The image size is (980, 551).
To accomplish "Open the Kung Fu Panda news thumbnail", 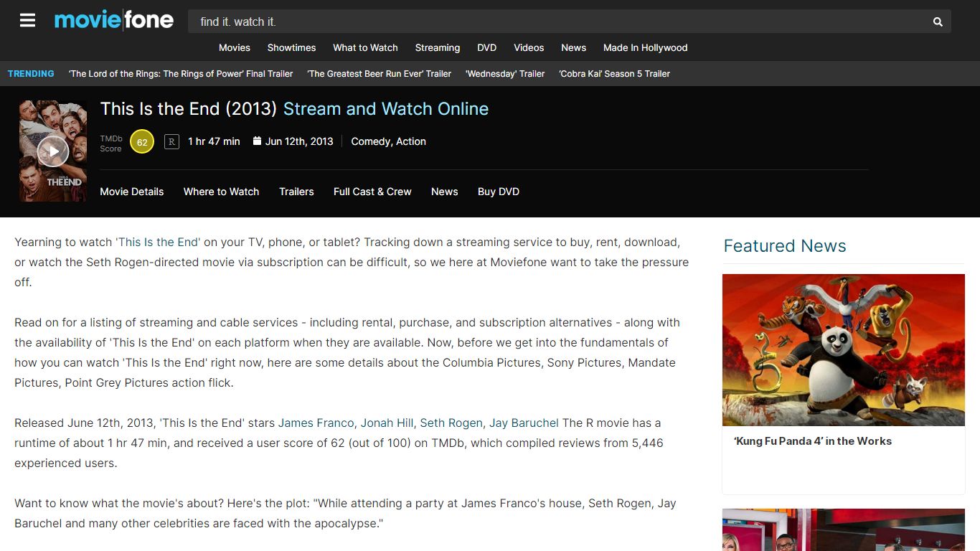I will (844, 350).
